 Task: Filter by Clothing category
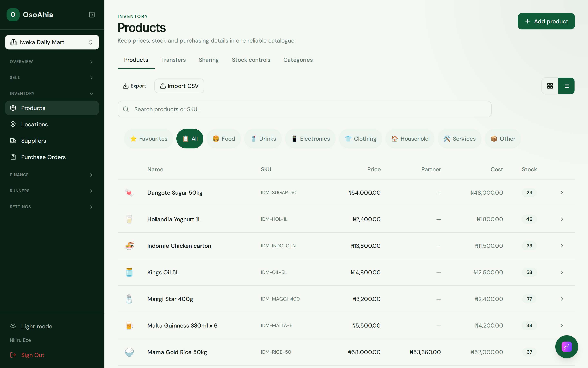coord(360,139)
